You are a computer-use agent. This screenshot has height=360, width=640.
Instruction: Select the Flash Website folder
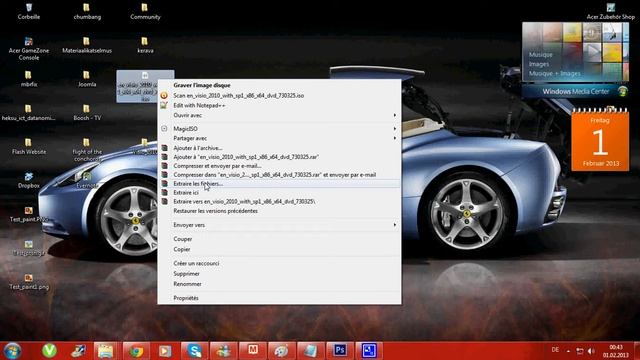click(x=29, y=147)
